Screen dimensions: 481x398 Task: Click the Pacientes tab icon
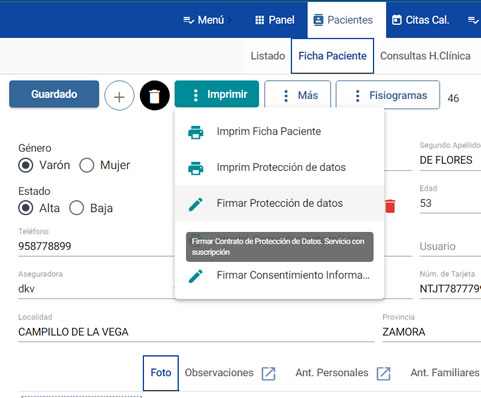(318, 20)
